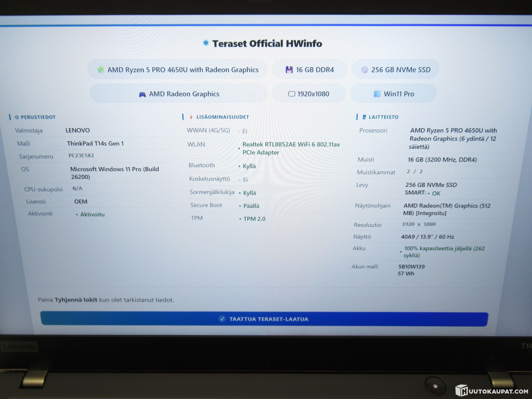This screenshot has height=399, width=532.
Task: Click the Muisti value 16 GB (3200 MHz, DDR4)
Action: click(x=442, y=159)
